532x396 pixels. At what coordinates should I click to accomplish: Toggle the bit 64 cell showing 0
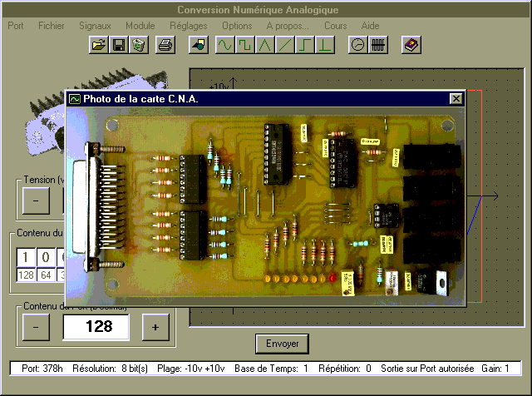[46, 257]
